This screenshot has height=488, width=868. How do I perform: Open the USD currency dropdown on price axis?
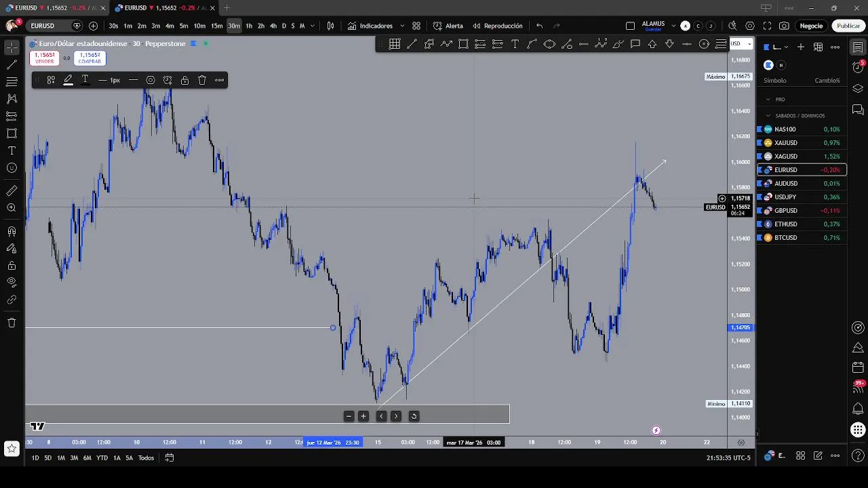pyautogui.click(x=741, y=44)
